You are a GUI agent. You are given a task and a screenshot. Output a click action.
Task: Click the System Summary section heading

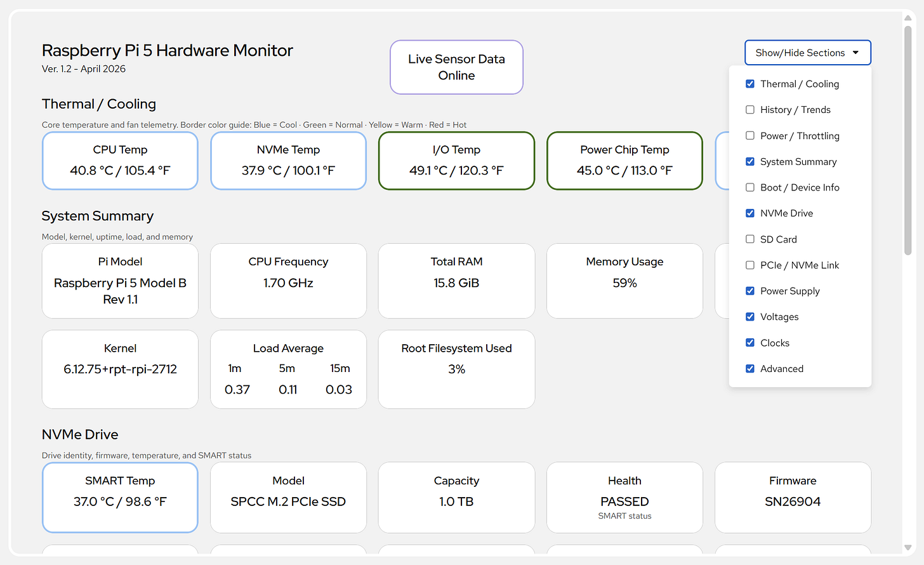[x=98, y=216]
